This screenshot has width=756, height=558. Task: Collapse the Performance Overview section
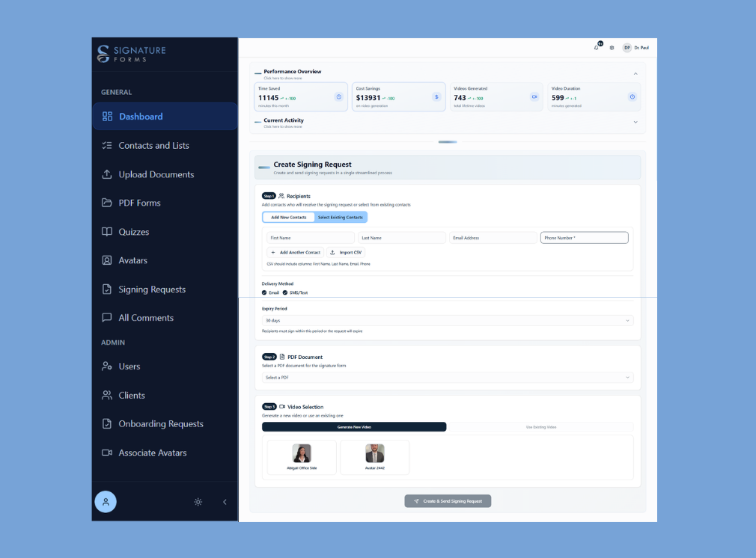pos(635,73)
